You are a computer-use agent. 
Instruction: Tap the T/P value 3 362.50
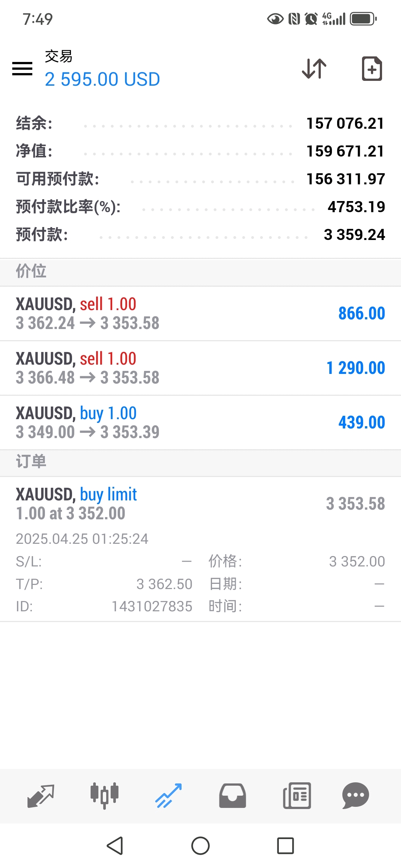(x=164, y=584)
